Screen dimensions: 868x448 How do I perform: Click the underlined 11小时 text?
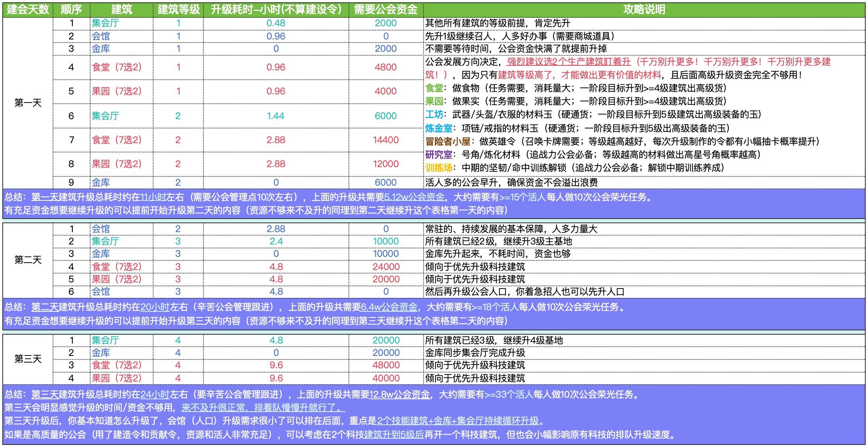[x=153, y=197]
